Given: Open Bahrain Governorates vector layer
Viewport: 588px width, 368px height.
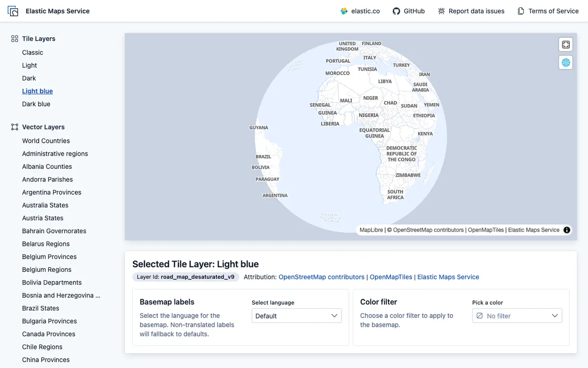Looking at the screenshot, I should (54, 231).
